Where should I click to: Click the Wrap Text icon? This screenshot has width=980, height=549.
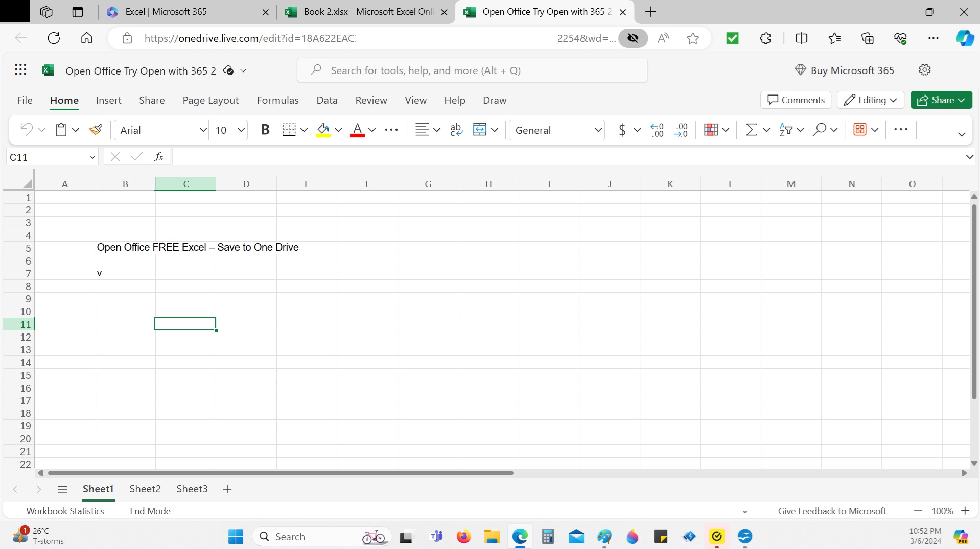[456, 130]
